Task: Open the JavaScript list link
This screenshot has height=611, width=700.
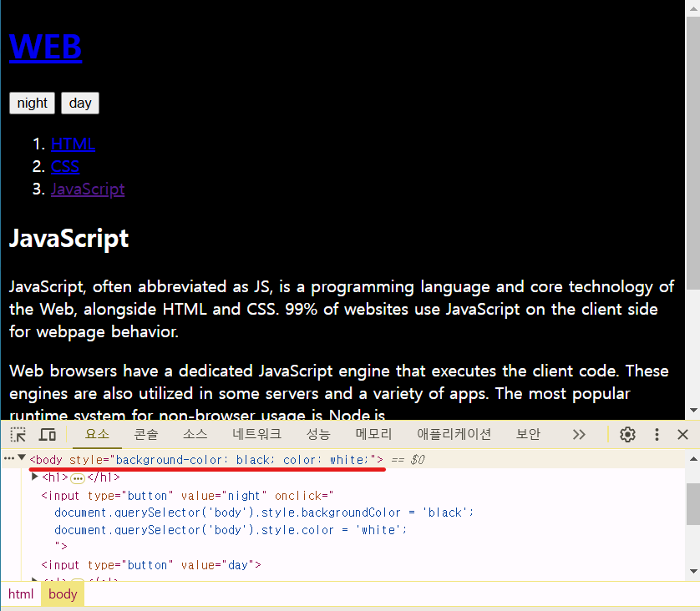Action: coord(88,189)
